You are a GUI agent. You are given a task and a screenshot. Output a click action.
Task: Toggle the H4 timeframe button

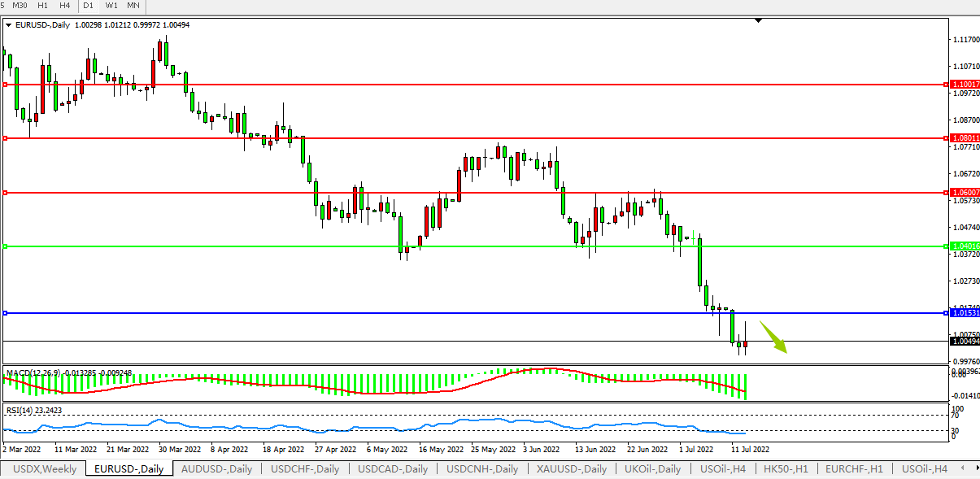[x=65, y=5]
